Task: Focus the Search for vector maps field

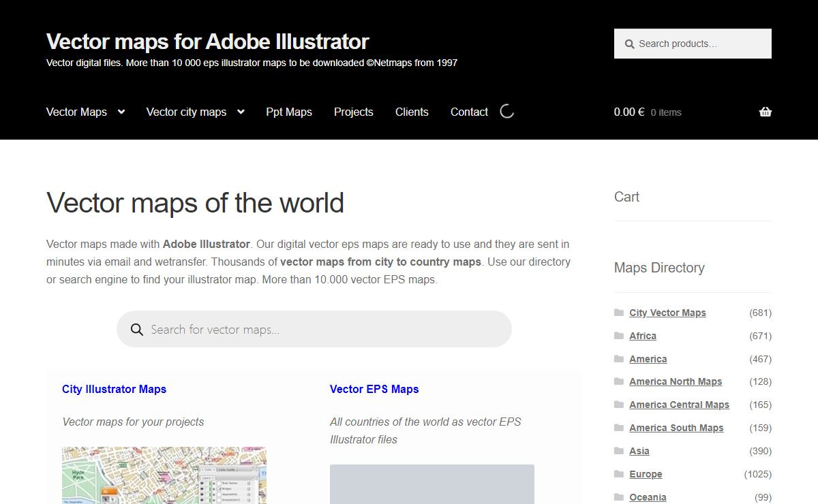Action: pos(314,330)
